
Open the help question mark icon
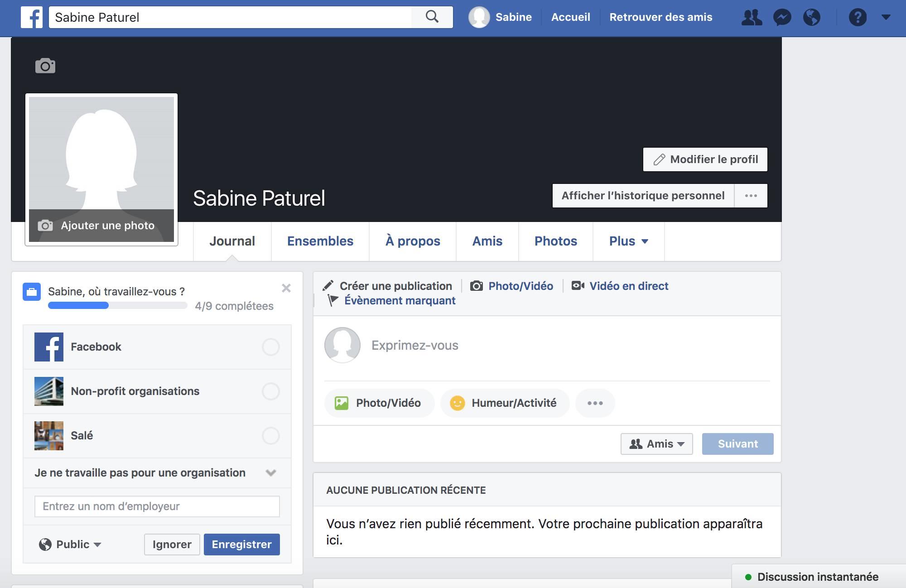coord(858,18)
